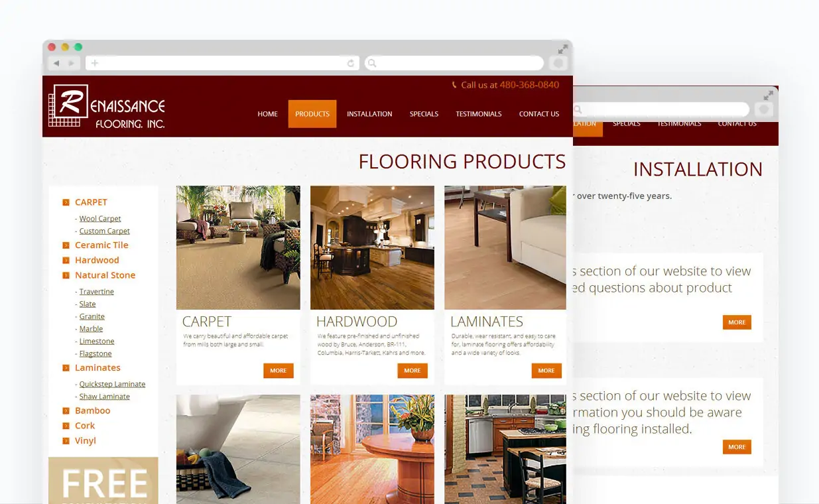Click More button under Carpet
The image size is (819, 504).
(x=279, y=371)
